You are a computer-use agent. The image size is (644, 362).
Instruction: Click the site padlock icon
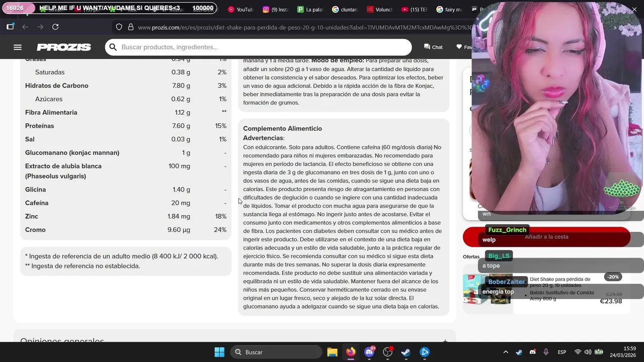pyautogui.click(x=131, y=27)
